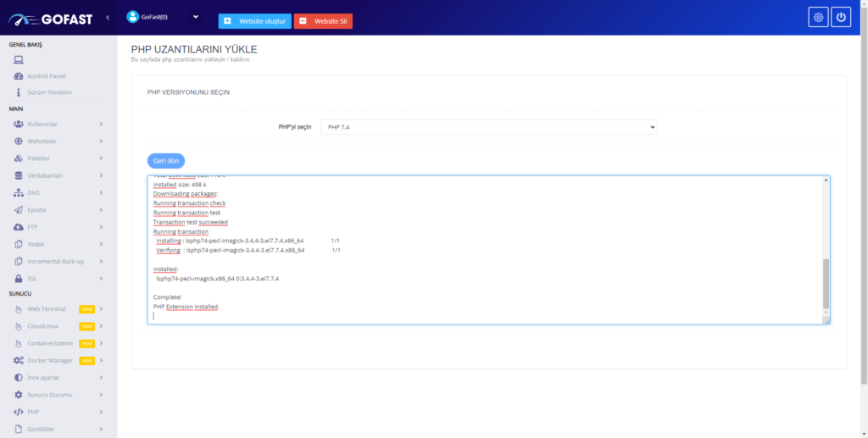Open the GoFast(0) account dropdown arrow
868x438 pixels.
point(196,16)
